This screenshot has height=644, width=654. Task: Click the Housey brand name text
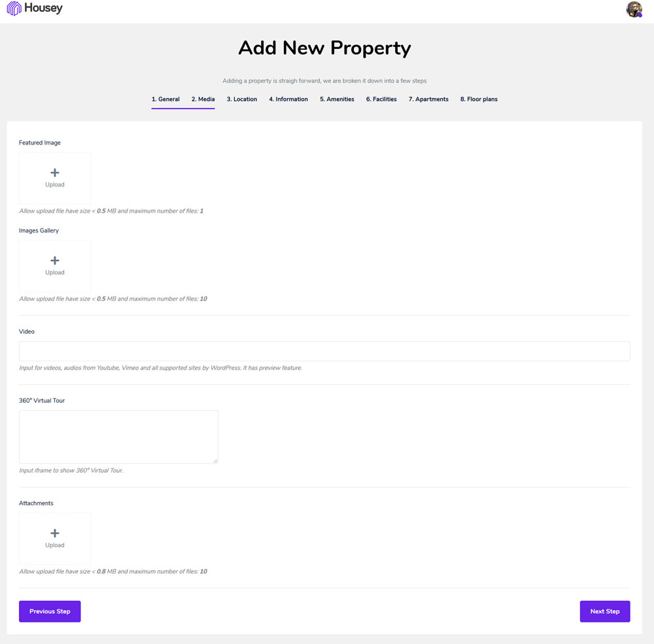click(x=43, y=8)
